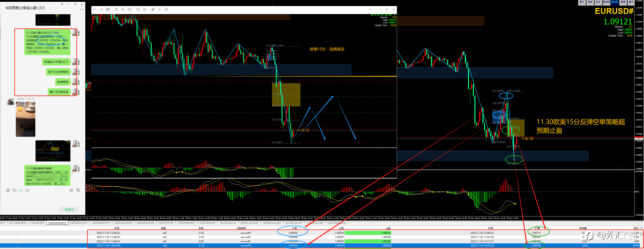Click the 挂单等待 message

point(62,82)
